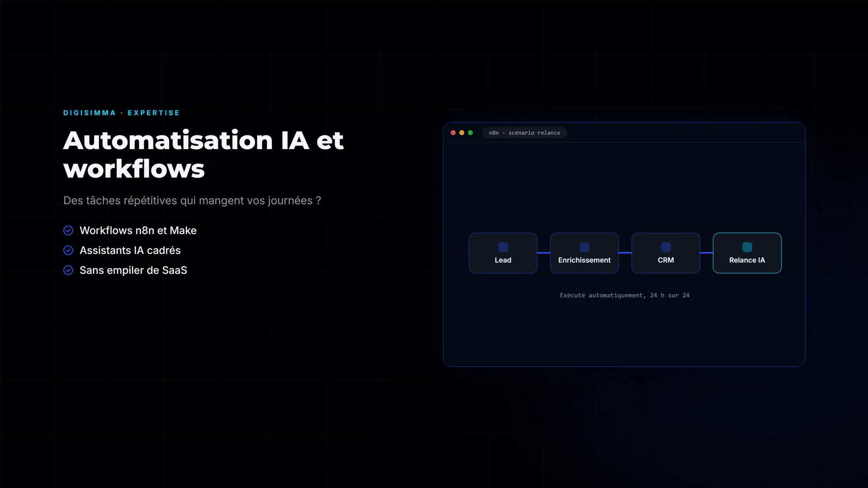Click the subtitle about tâches répétitives

pos(192,201)
